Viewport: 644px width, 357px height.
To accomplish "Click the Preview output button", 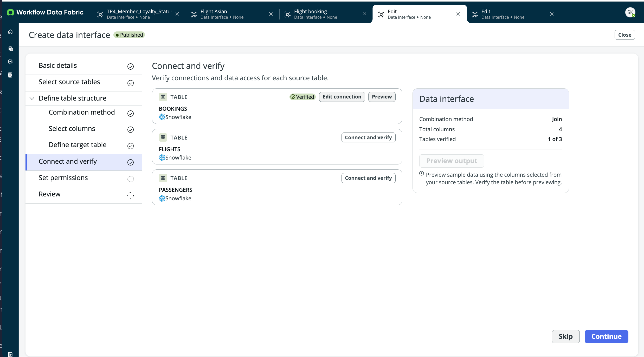I will (452, 161).
